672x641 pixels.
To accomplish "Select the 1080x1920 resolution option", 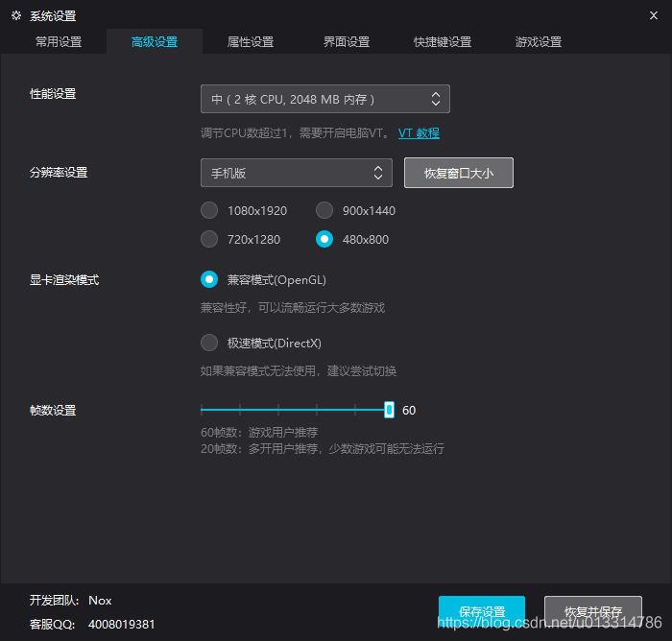I will (x=209, y=210).
